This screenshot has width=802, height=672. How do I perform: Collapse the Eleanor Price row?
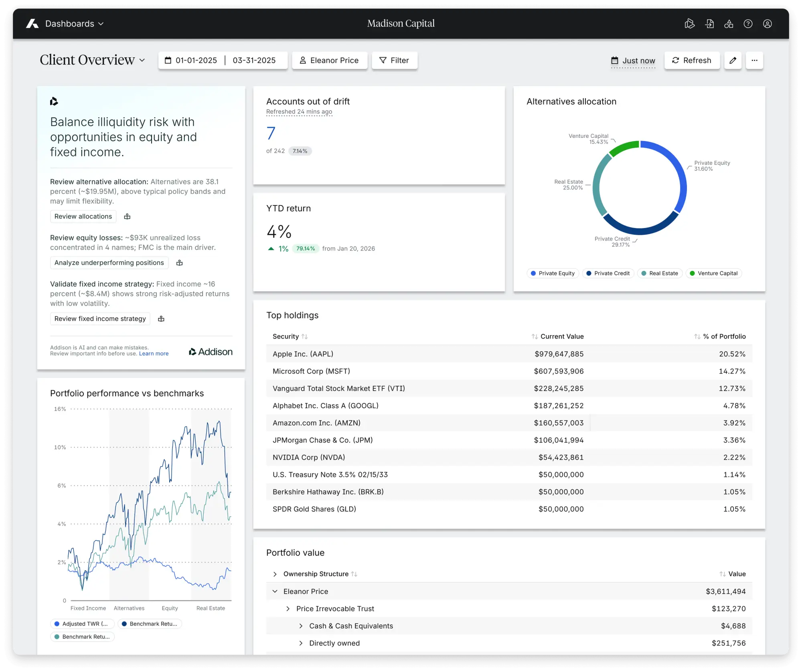pos(275,591)
